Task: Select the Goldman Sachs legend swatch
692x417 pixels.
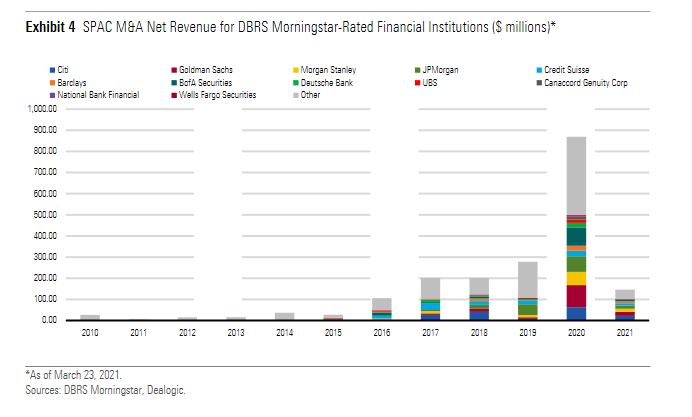Action: [173, 69]
